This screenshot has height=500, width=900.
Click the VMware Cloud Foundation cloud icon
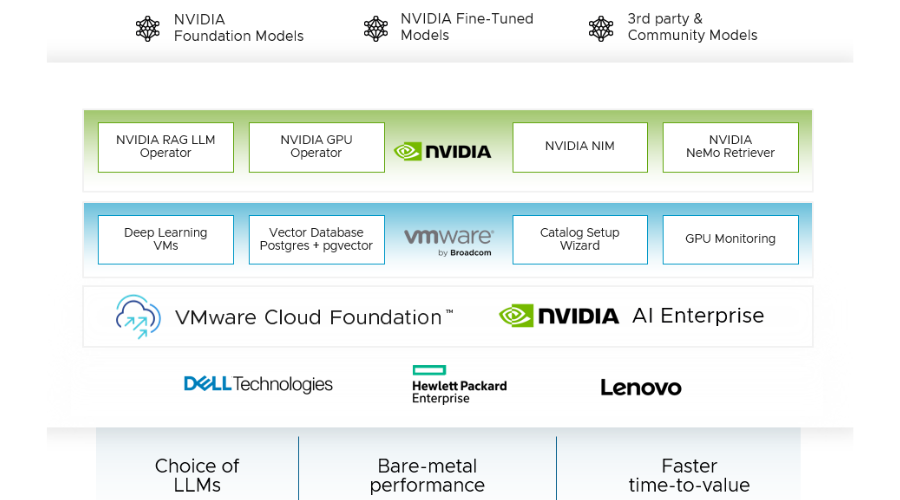pos(138,316)
